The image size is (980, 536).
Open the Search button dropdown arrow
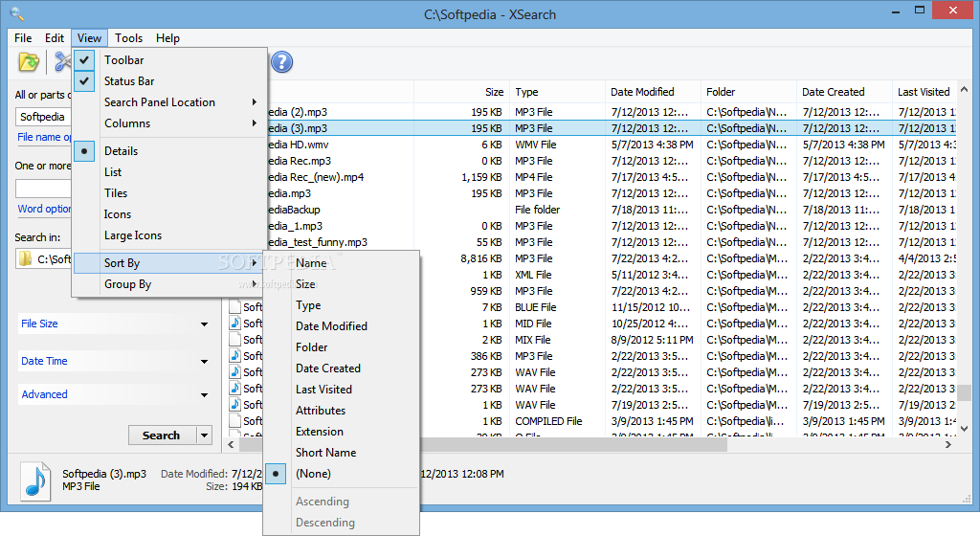click(x=205, y=435)
